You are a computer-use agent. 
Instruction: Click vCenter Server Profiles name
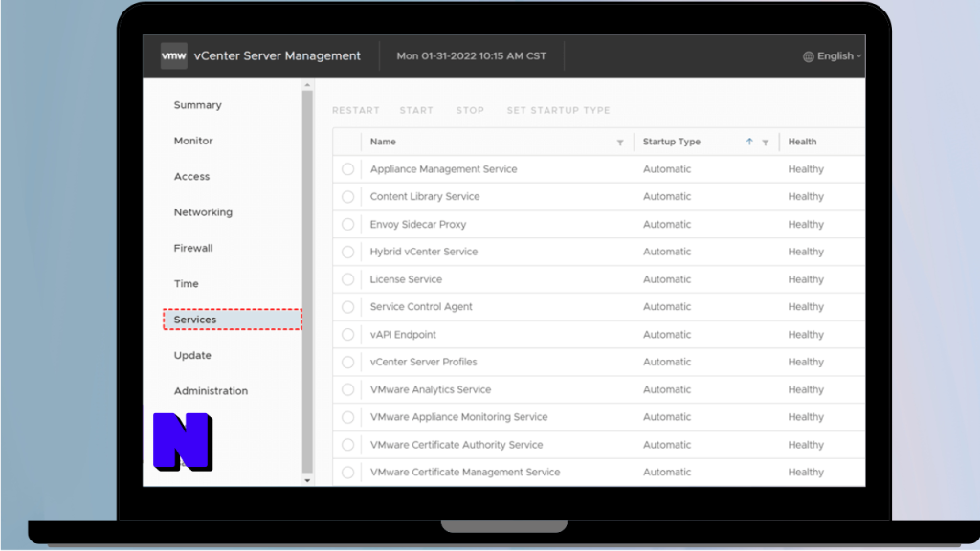[x=423, y=362]
